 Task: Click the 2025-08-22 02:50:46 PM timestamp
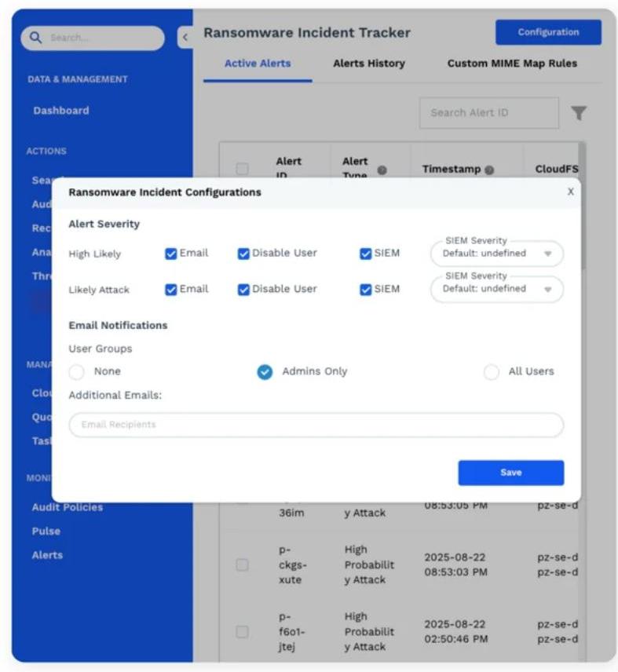[456, 632]
